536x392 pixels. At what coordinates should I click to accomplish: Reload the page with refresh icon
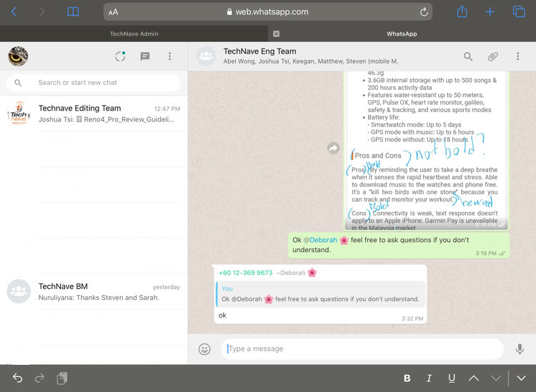pos(424,12)
